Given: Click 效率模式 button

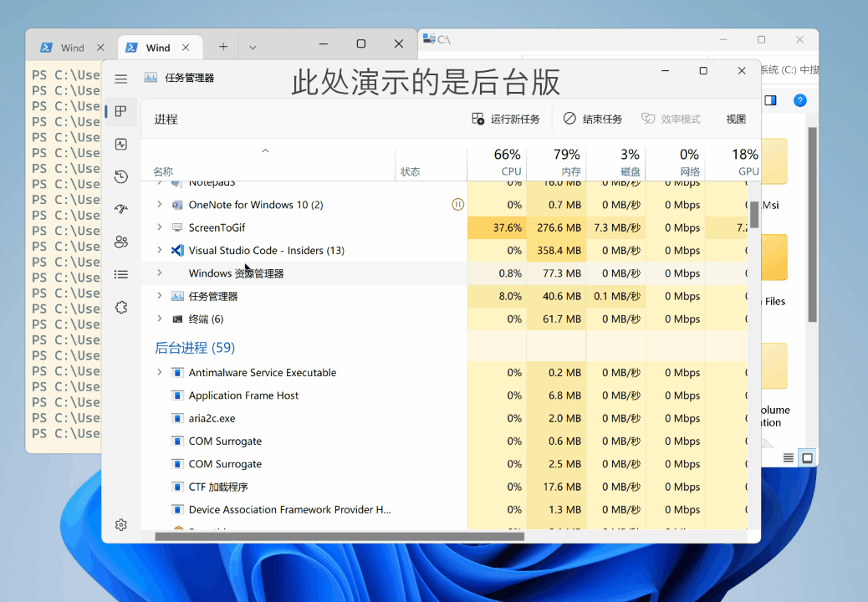Looking at the screenshot, I should 671,119.
